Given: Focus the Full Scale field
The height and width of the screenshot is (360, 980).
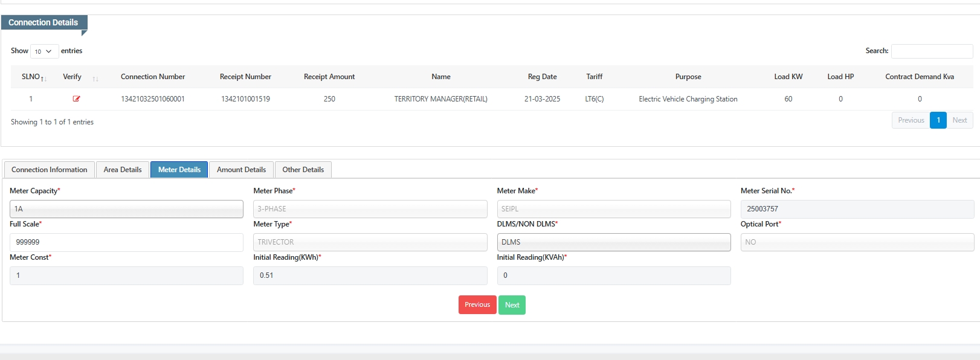Looking at the screenshot, I should click(126, 242).
